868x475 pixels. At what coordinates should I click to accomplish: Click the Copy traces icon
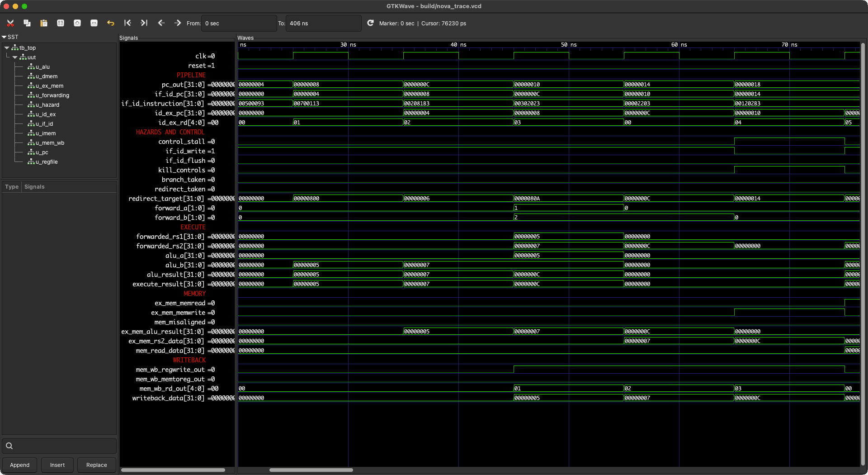[27, 23]
